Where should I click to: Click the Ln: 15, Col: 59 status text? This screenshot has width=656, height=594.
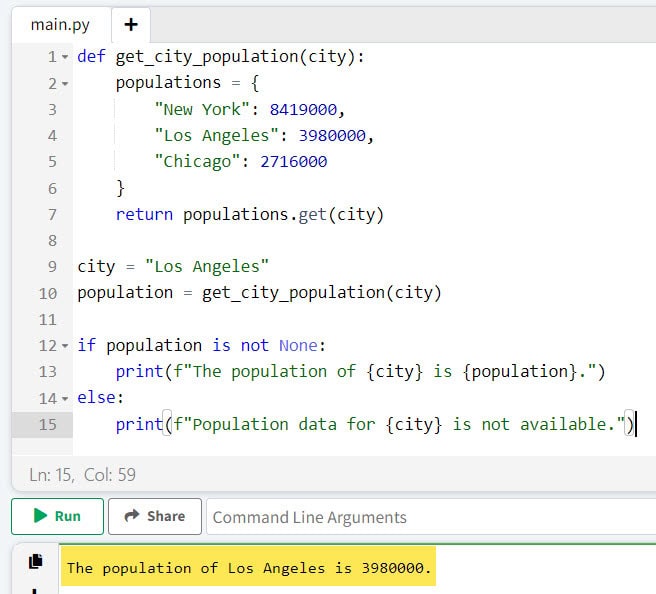(82, 475)
